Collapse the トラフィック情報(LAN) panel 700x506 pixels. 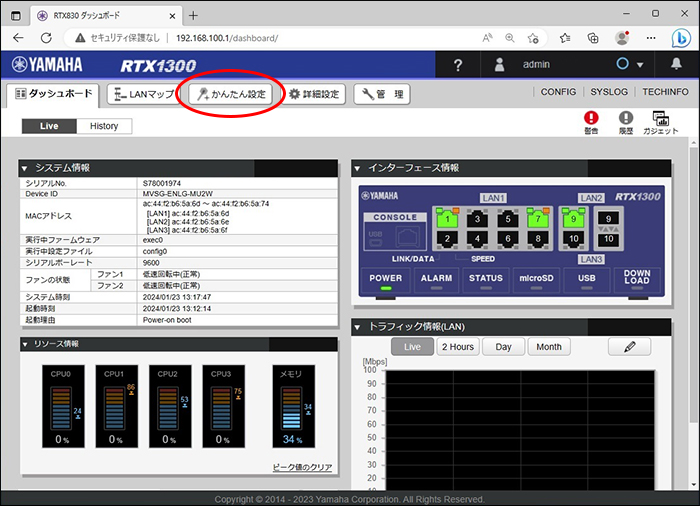pos(357,327)
